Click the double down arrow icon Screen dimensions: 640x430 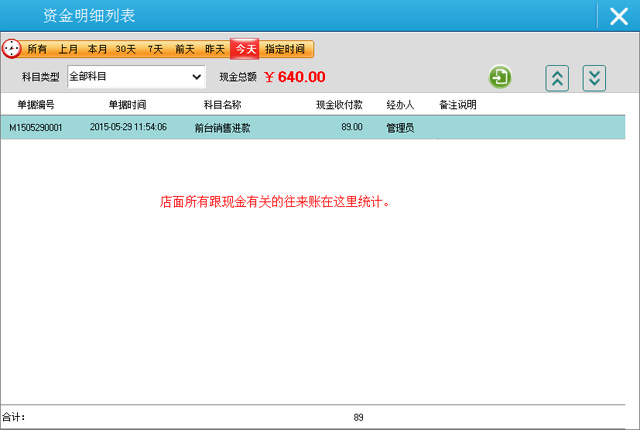594,78
